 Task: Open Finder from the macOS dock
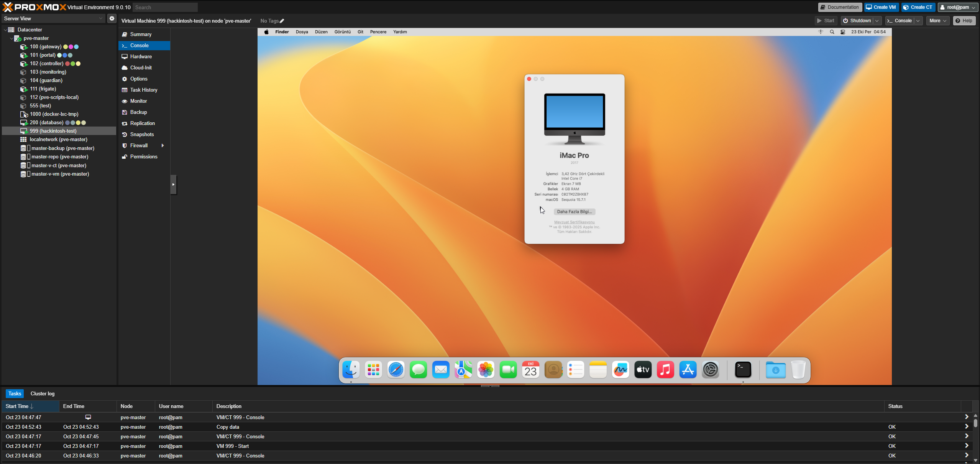pyautogui.click(x=351, y=370)
